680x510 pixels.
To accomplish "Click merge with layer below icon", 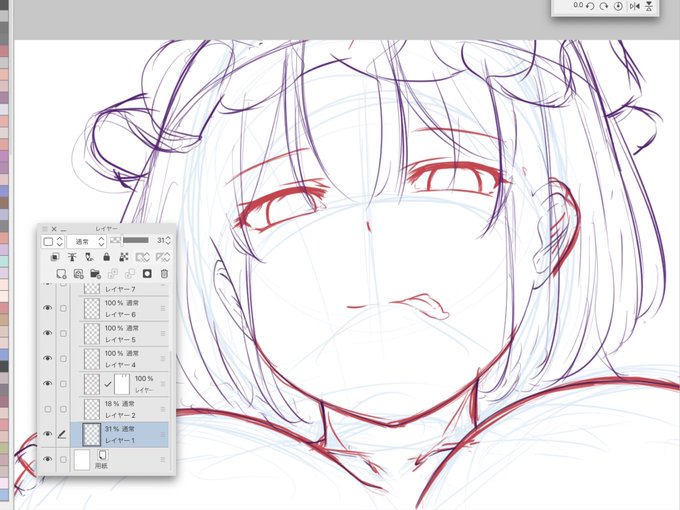I will (130, 274).
